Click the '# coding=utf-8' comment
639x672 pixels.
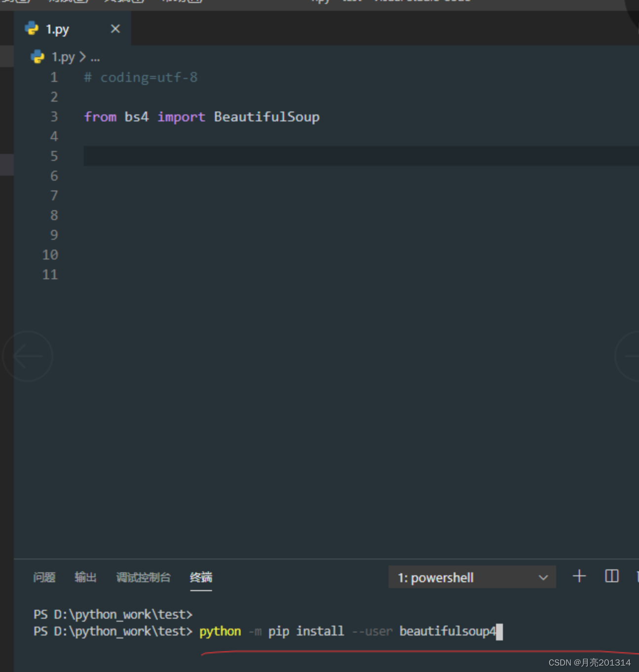[141, 77]
